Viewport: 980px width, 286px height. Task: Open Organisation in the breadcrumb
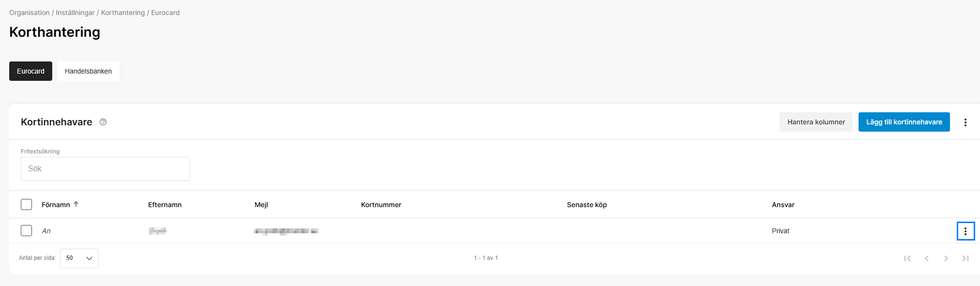tap(30, 13)
